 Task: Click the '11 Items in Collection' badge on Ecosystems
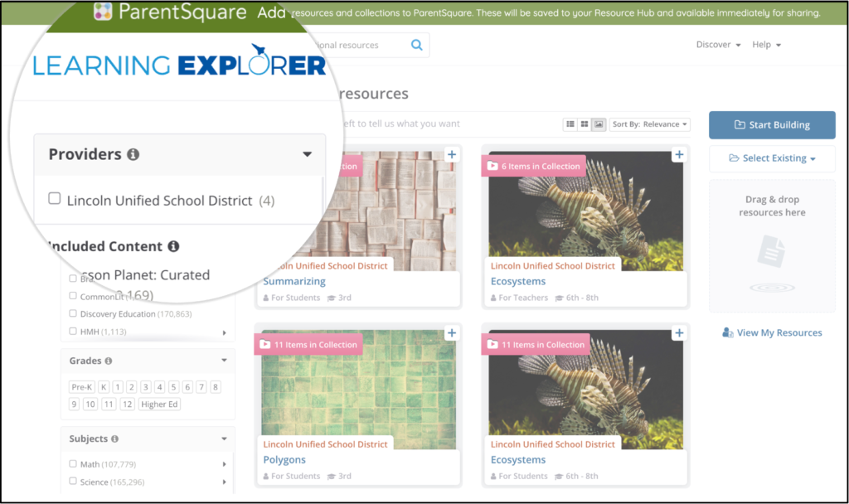point(536,345)
